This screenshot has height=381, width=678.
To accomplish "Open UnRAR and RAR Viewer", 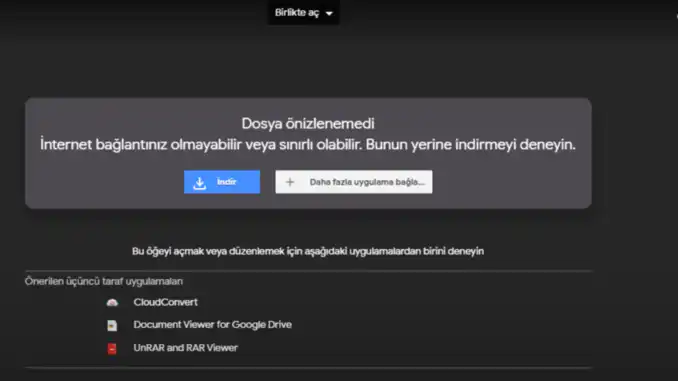I will (x=185, y=348).
